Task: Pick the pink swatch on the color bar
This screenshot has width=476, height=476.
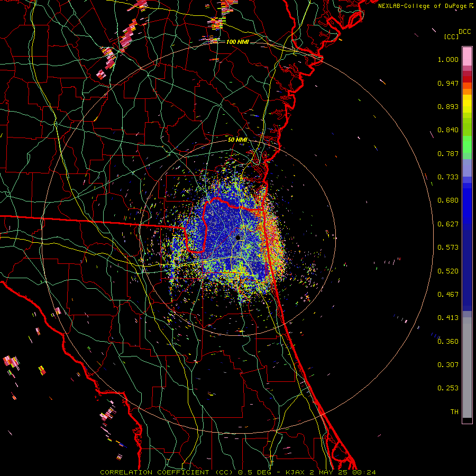Action: tap(467, 57)
